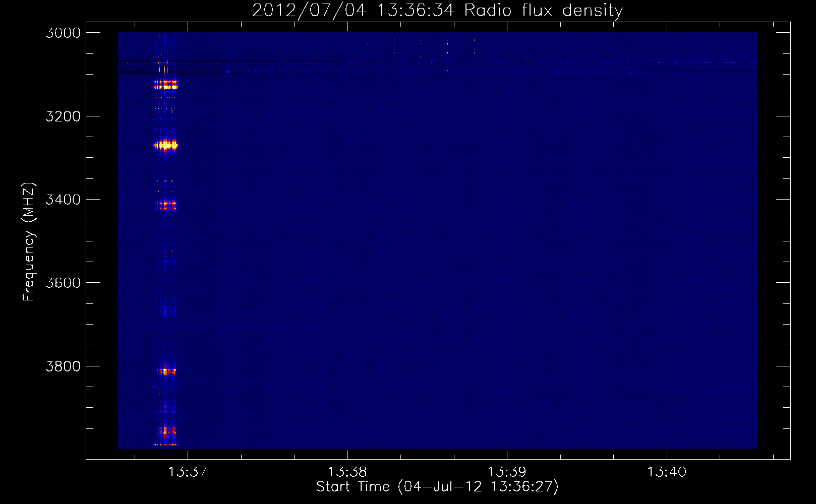Screen dimensions: 816x504
Task: Click the 'Start Time (04-Jul-12 13:36:27)' axis label
Action: [x=437, y=487]
